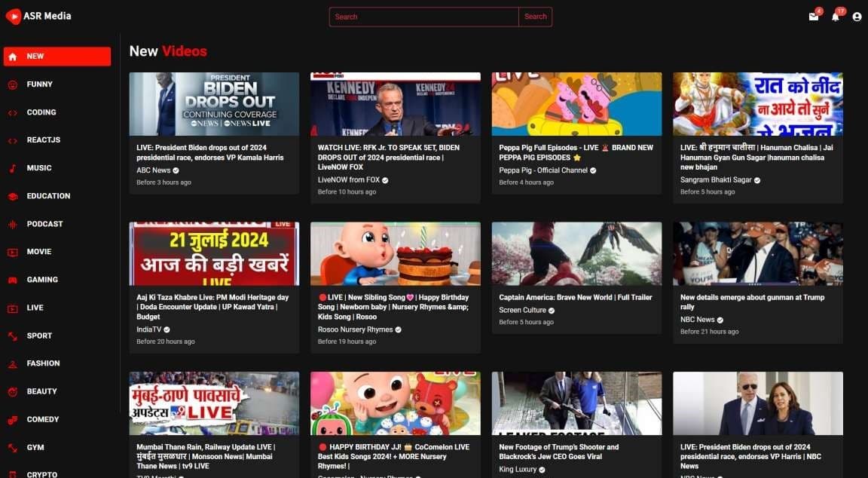Click the Search button
The width and height of the screenshot is (868, 478).
535,17
